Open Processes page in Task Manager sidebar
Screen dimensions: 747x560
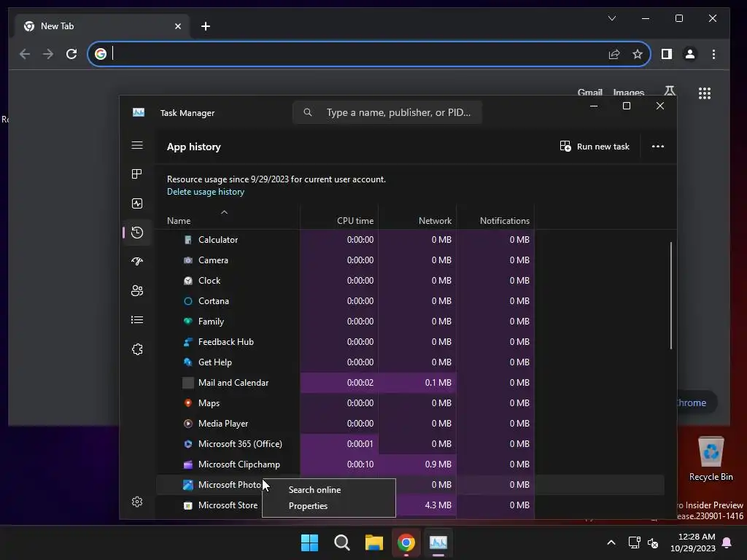point(137,174)
